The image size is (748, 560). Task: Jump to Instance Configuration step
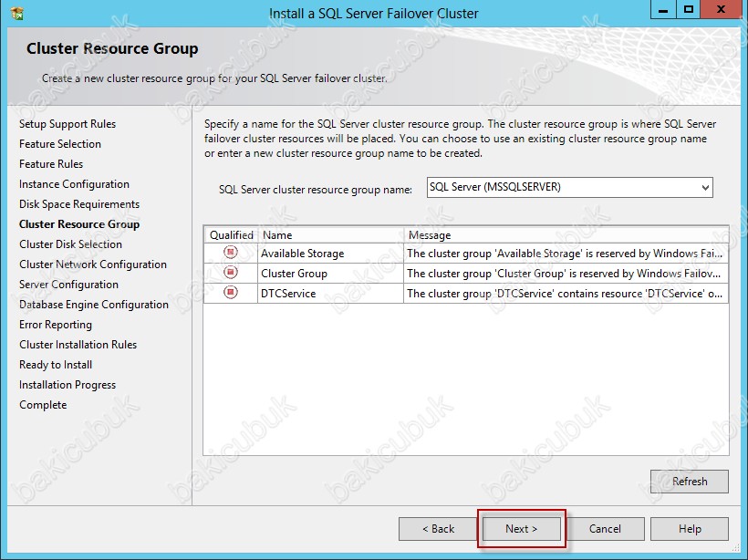point(74,184)
